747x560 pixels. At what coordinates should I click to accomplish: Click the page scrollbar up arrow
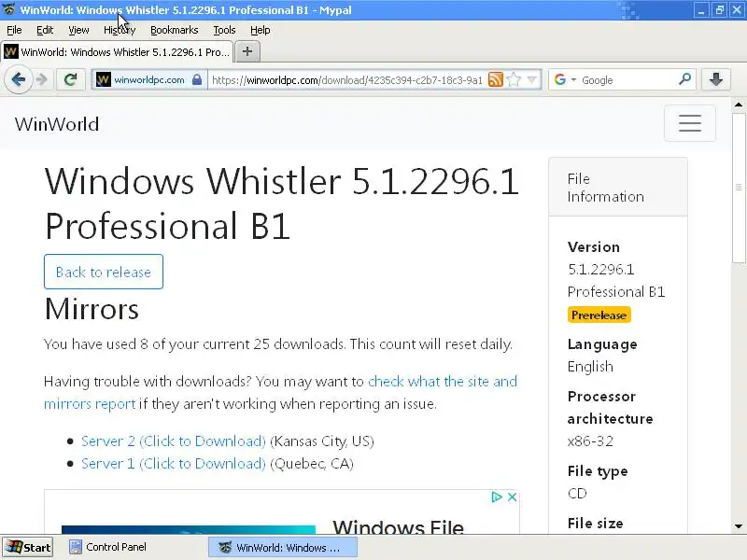739,105
